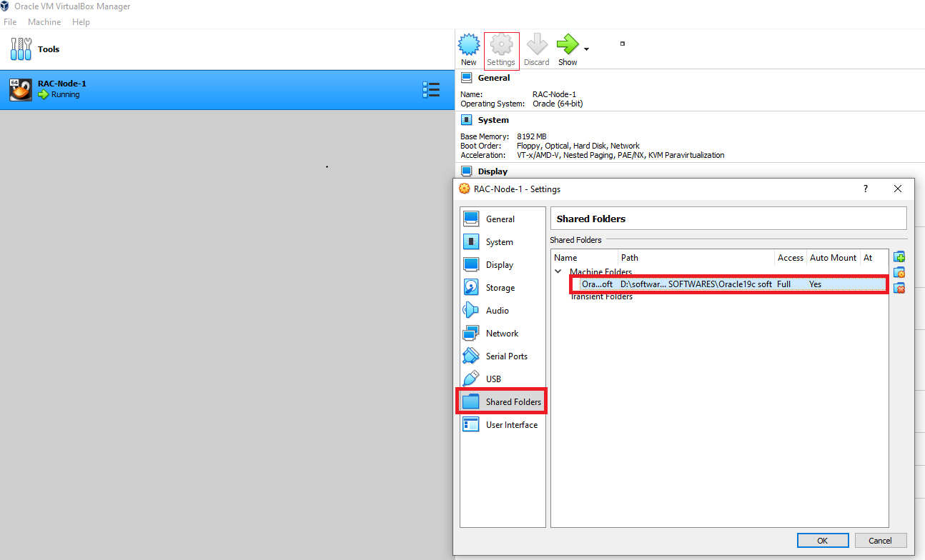Viewport: 925px width, 560px height.
Task: Click the Discard toolbar icon
Action: (x=536, y=49)
